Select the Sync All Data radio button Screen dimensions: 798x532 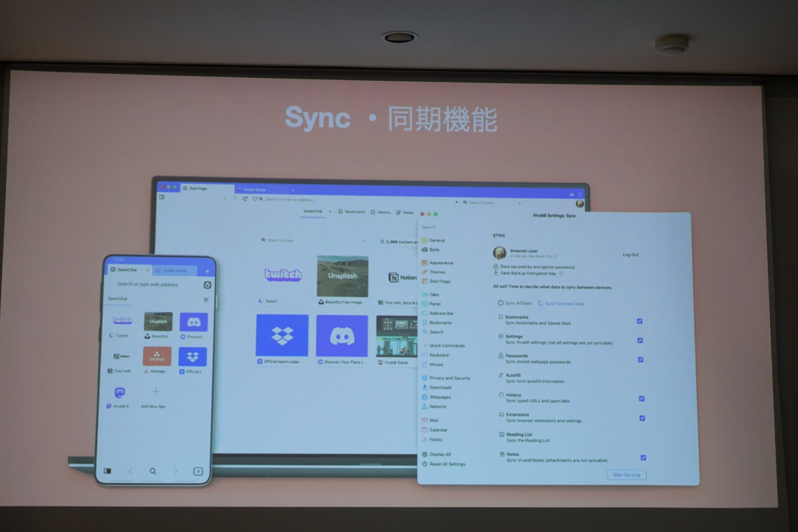[501, 303]
